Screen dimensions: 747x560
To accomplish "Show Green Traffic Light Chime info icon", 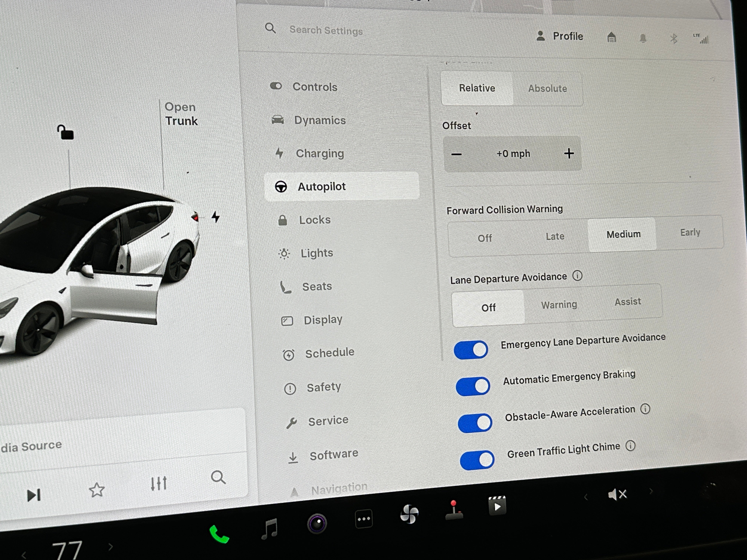I will click(630, 446).
